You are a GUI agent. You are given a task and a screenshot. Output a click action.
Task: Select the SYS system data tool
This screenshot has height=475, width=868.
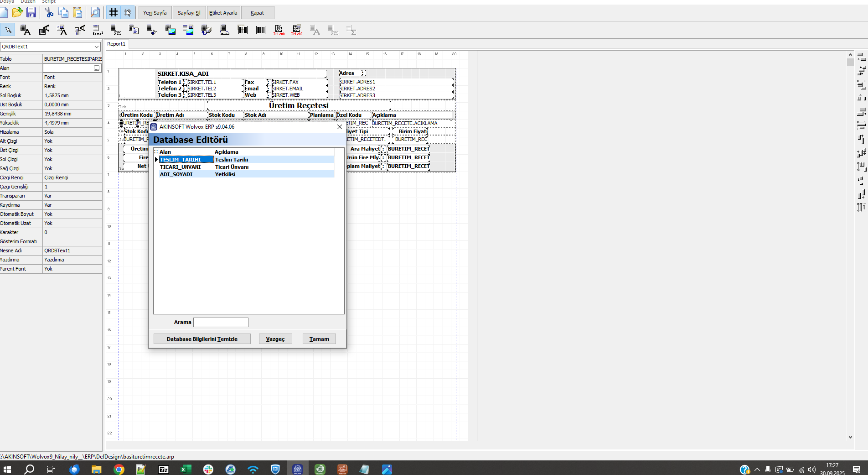coord(116,30)
